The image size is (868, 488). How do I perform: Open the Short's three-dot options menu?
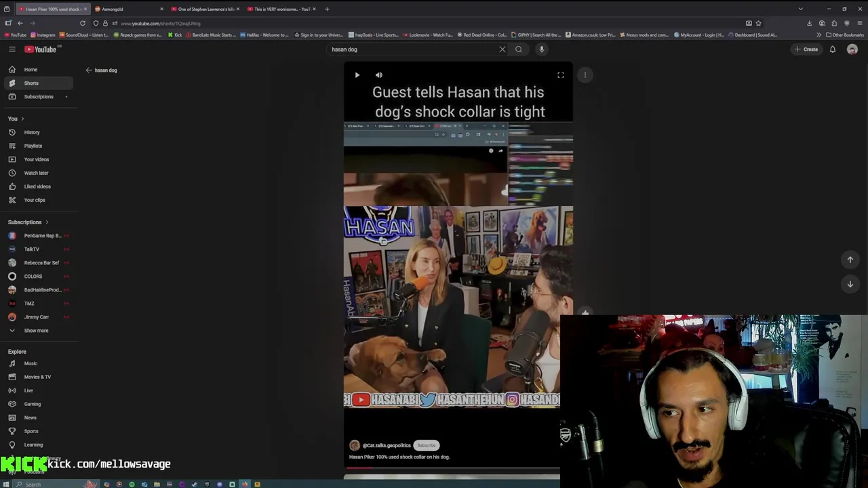pyautogui.click(x=585, y=75)
